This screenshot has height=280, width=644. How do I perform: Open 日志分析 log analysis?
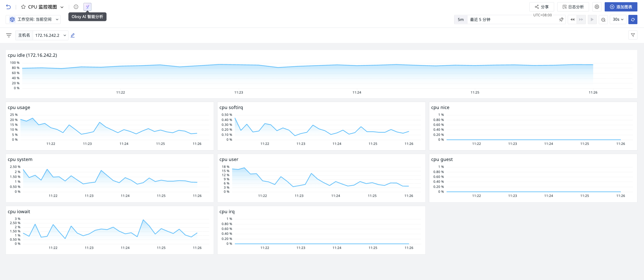573,7
